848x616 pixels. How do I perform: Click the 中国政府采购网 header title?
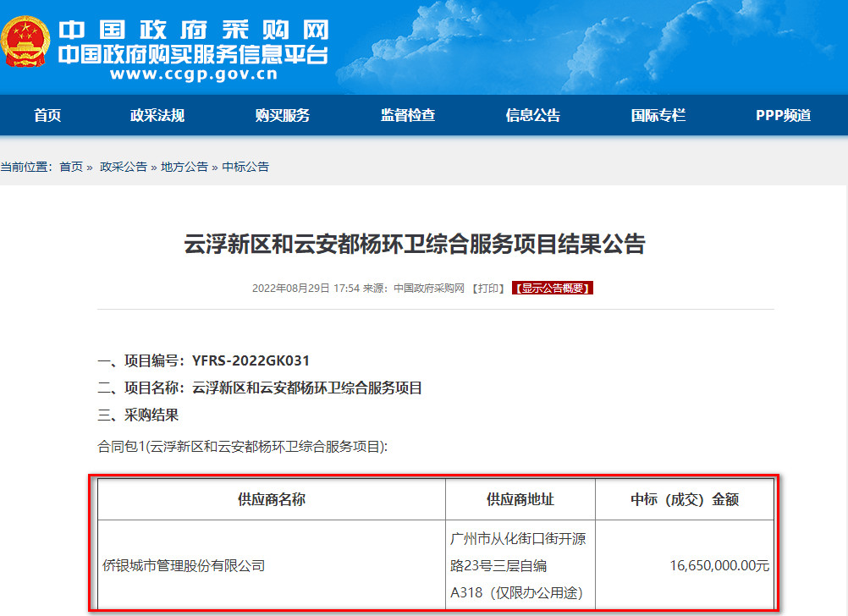pos(194,30)
